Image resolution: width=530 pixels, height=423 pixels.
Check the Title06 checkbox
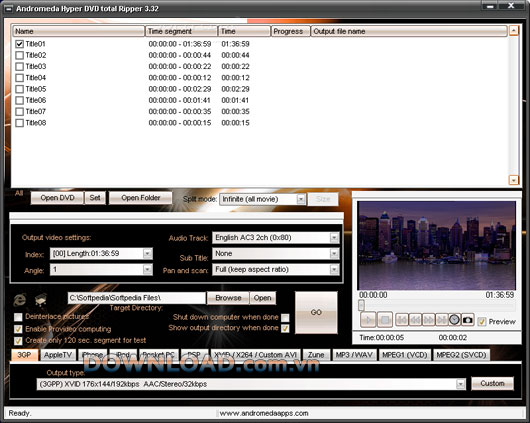(x=19, y=100)
